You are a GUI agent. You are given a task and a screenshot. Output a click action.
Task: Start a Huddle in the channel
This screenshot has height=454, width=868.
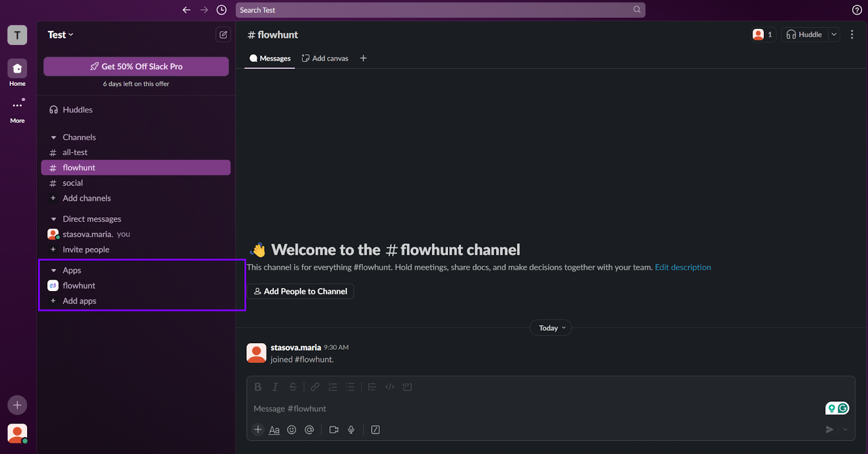tap(805, 34)
